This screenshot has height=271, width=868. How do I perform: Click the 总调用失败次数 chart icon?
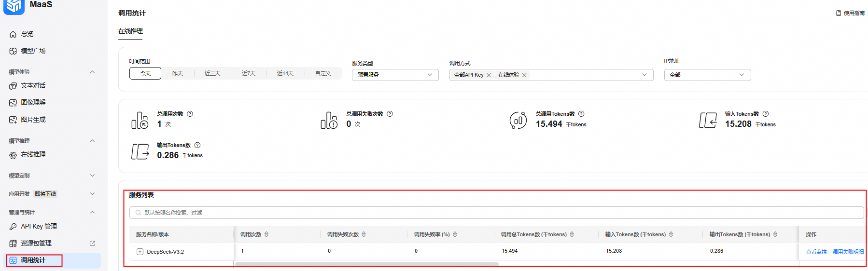tap(329, 120)
